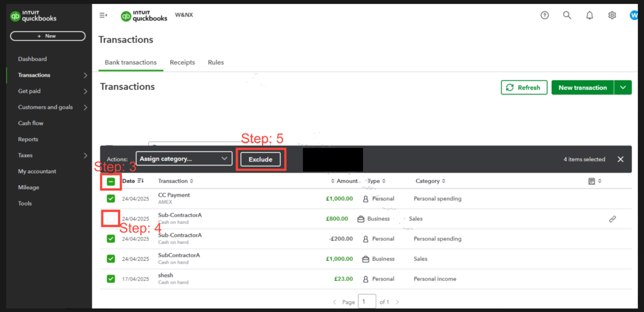Click the search magnifier icon
Viewport: 644px width, 312px height.
point(567,15)
